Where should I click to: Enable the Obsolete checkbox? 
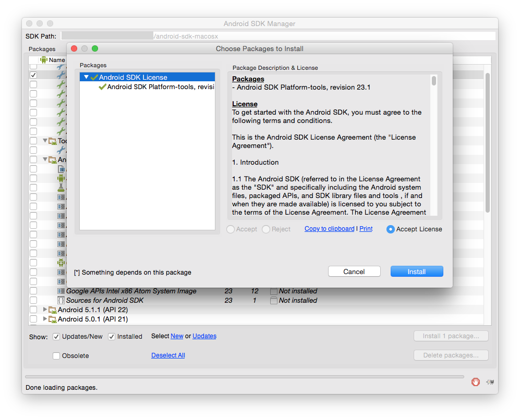56,356
